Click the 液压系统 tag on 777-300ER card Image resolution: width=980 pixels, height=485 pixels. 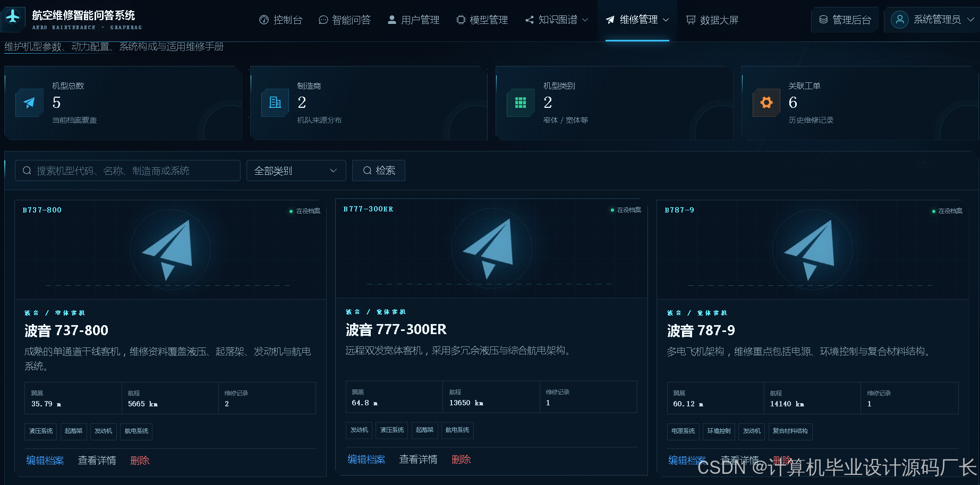(392, 430)
